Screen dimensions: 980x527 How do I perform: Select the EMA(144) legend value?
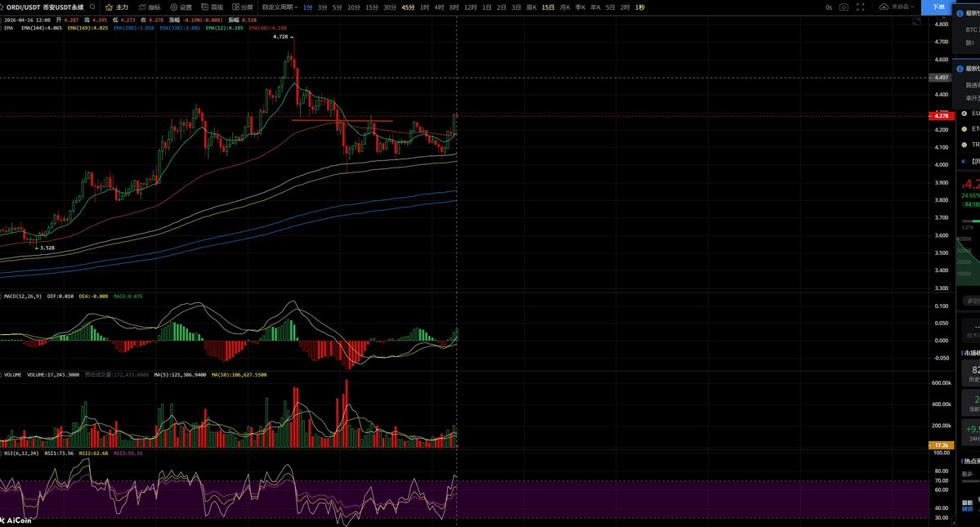pyautogui.click(x=42, y=28)
